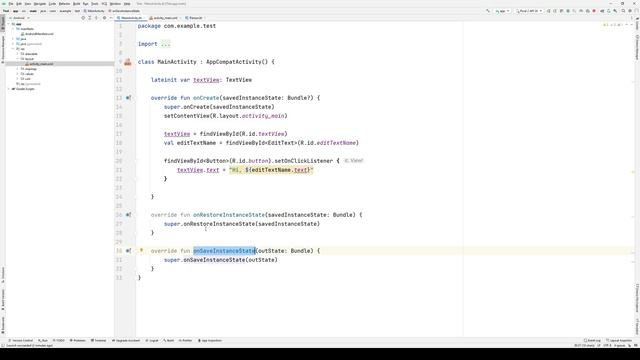The image size is (640, 360).
Task: Open the Terminal tool window
Action: click(99, 340)
